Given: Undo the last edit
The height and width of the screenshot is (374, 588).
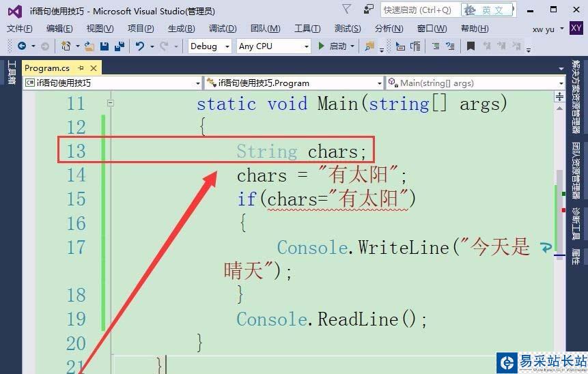Looking at the screenshot, I should point(140,46).
